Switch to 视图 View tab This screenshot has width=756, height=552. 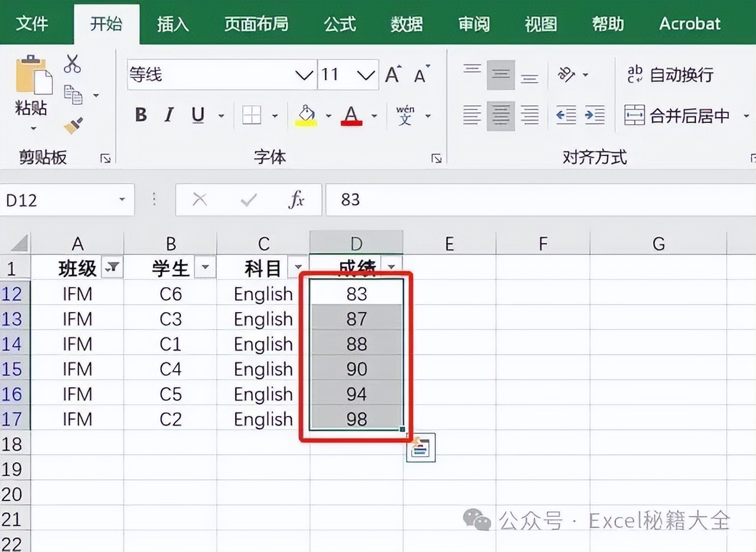(541, 24)
